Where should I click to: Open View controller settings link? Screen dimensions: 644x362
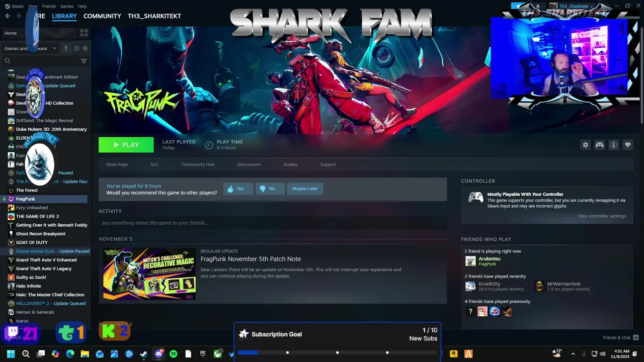(x=601, y=216)
